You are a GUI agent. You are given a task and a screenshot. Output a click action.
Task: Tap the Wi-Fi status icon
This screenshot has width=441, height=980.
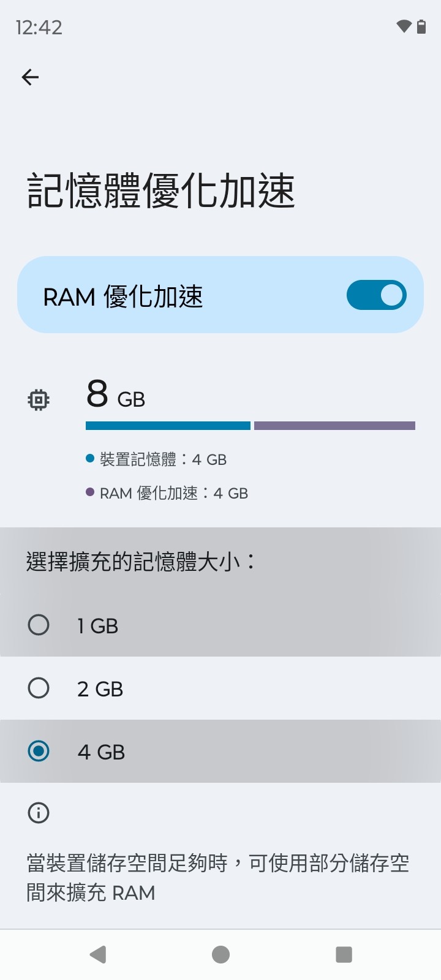pyautogui.click(x=404, y=26)
